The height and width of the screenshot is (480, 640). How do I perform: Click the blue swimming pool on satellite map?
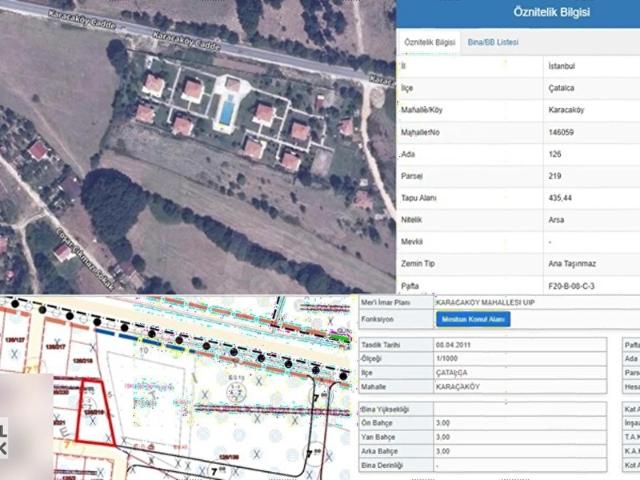coord(227,113)
